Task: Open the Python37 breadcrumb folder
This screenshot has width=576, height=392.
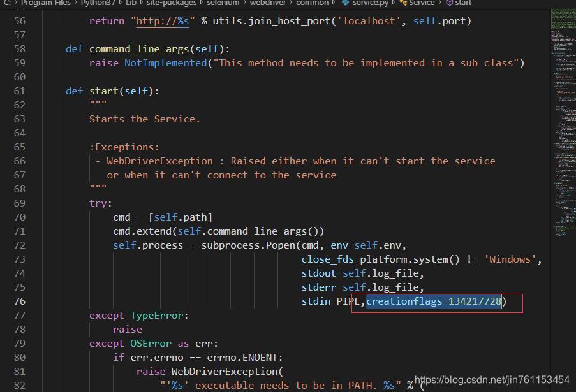Action: [98, 3]
